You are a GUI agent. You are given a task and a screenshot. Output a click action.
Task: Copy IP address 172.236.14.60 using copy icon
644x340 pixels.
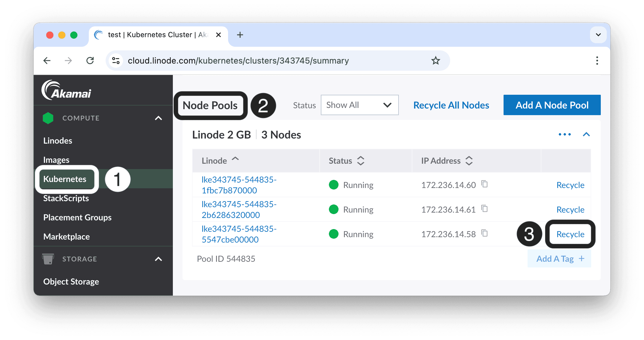tap(484, 185)
